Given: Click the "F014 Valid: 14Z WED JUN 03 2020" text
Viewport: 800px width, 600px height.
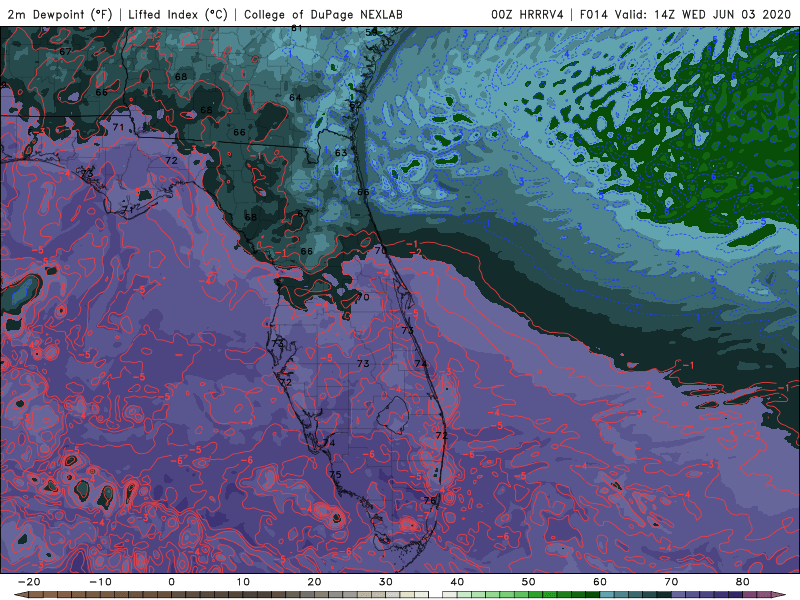Looking at the screenshot, I should (685, 14).
